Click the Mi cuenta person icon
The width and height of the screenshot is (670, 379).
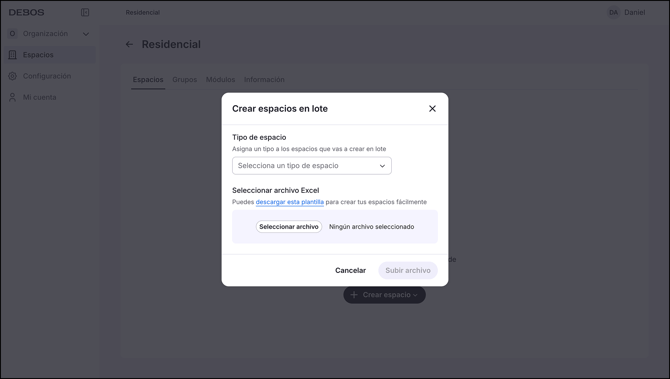point(12,97)
